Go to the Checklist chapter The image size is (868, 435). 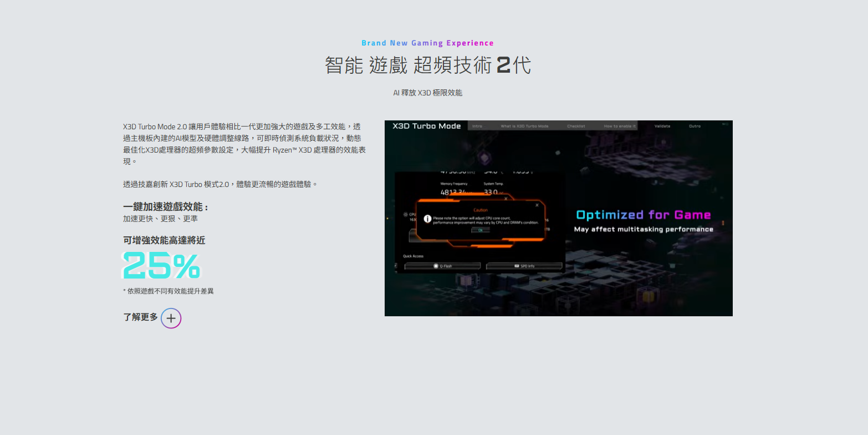point(576,126)
